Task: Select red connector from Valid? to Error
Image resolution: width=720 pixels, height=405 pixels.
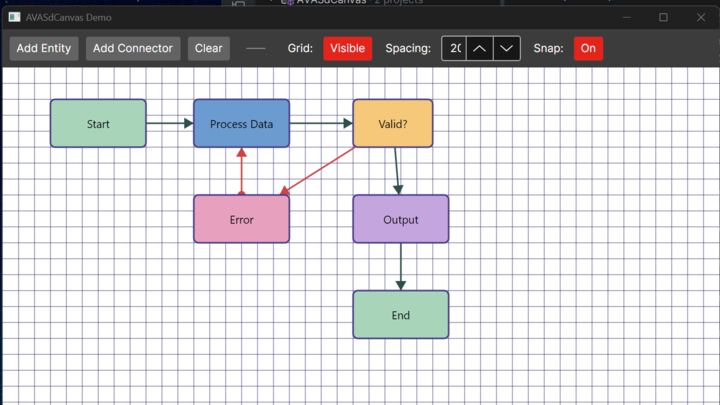Action: click(317, 171)
